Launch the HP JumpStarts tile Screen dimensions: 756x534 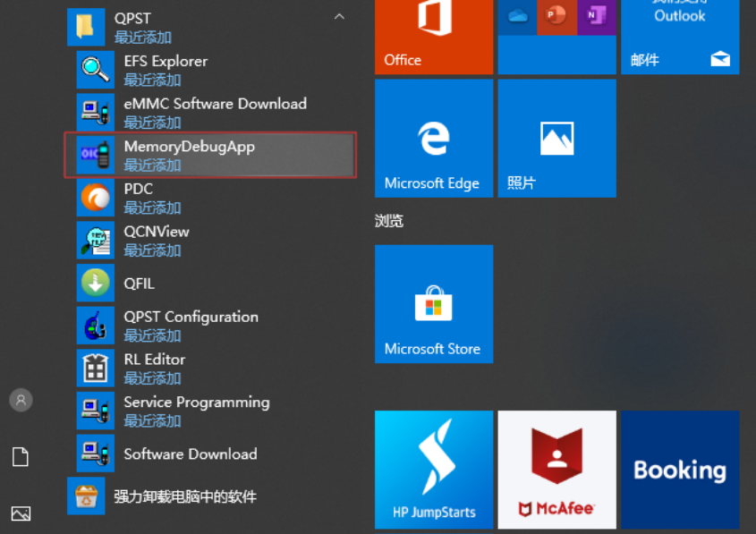[434, 470]
